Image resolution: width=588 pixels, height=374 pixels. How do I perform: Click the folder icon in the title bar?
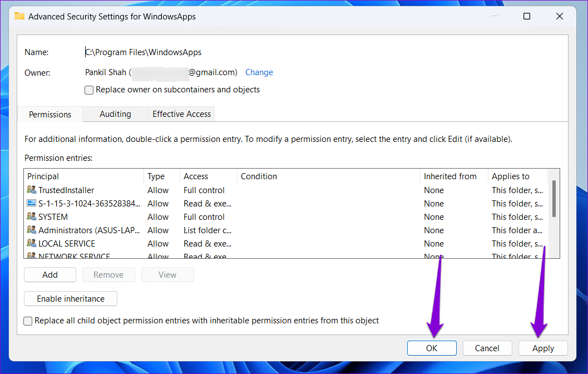coord(19,16)
